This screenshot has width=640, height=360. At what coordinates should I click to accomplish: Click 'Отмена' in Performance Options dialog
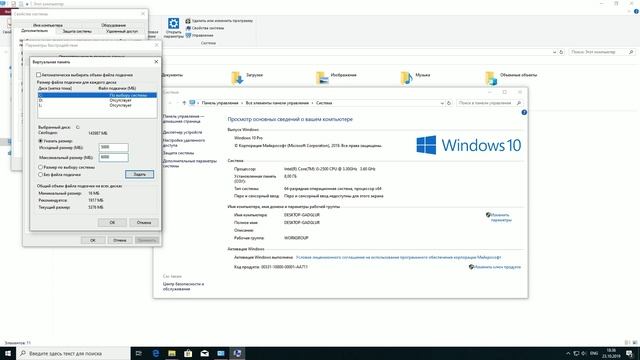(x=120, y=240)
